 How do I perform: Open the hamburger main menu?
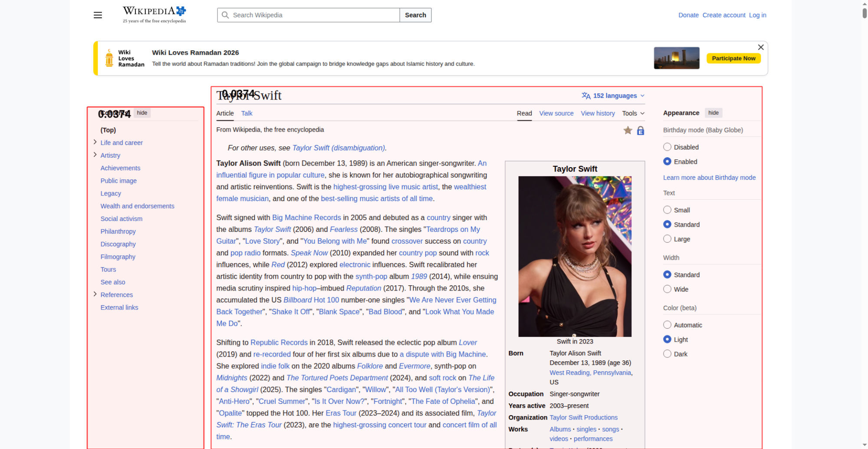[98, 15]
